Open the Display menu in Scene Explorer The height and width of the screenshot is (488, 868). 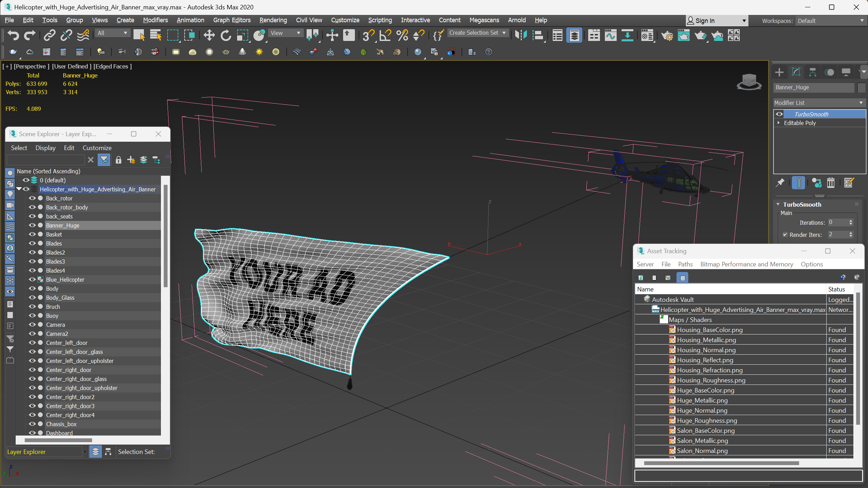[x=45, y=148]
